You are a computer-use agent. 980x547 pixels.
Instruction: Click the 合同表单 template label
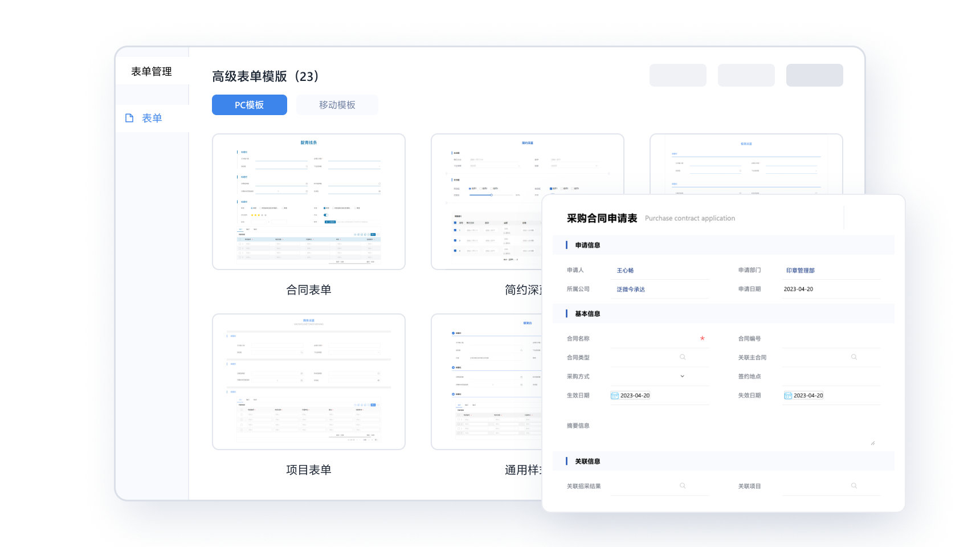309,290
